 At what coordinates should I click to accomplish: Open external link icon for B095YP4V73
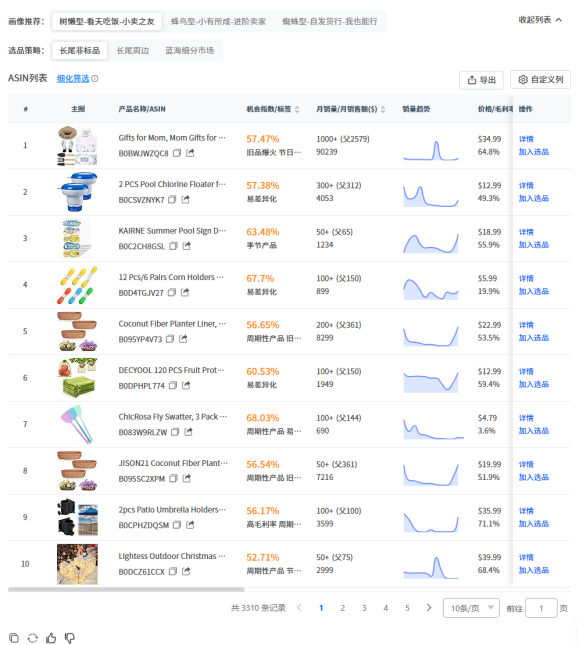click(x=183, y=339)
